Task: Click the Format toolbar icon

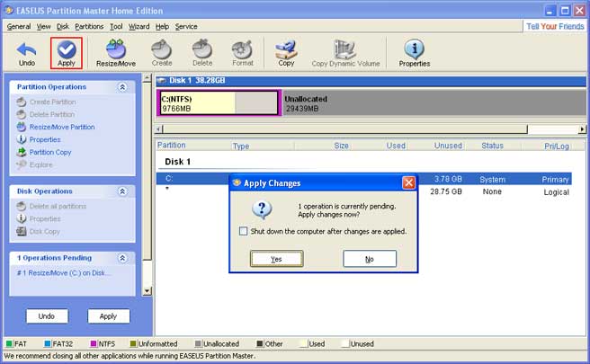Action: [242, 53]
